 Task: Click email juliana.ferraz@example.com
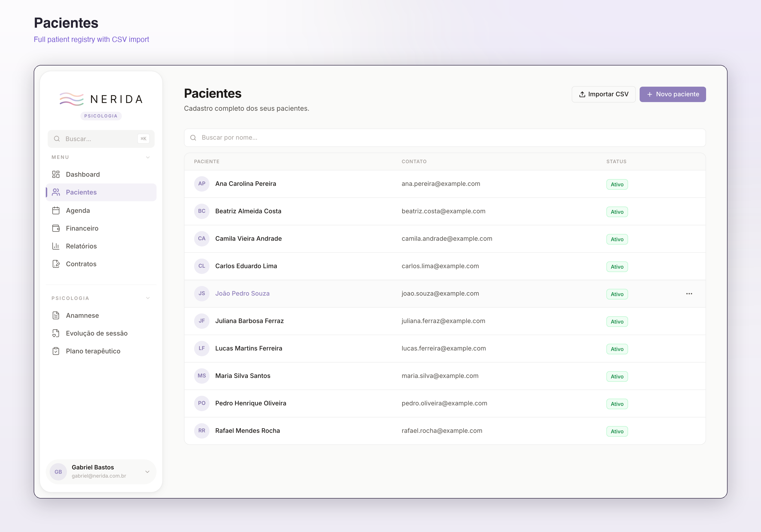[443, 321]
